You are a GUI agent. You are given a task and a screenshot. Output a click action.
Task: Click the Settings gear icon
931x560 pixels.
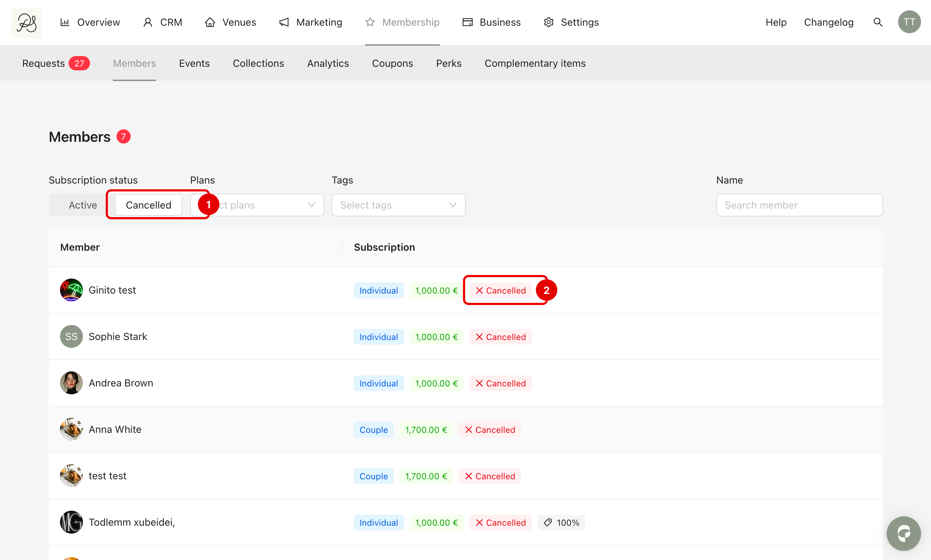pos(548,22)
